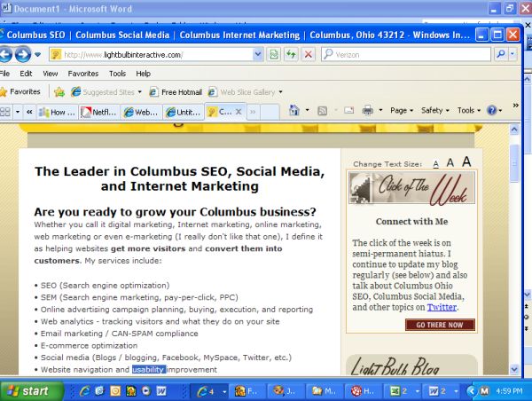Close the active 'C...' tab

(239, 112)
